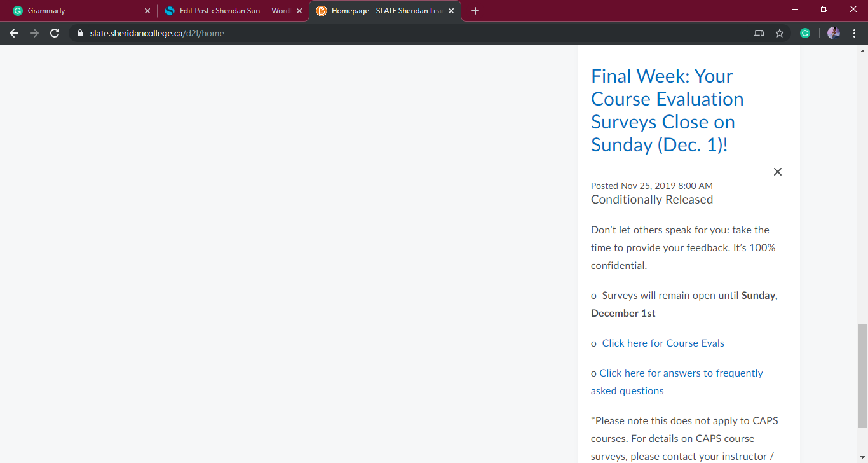Dismiss the course evaluation announcement
The height and width of the screenshot is (463, 868).
777,172
